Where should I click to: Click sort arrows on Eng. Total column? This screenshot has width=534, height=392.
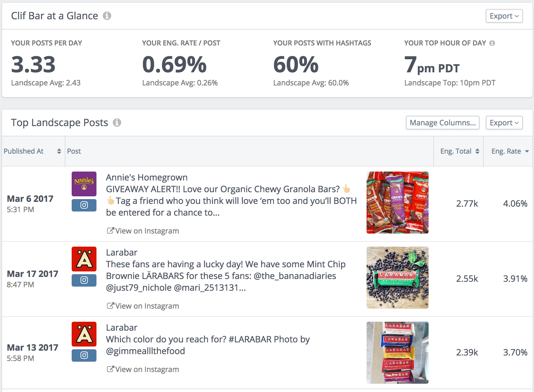(477, 151)
